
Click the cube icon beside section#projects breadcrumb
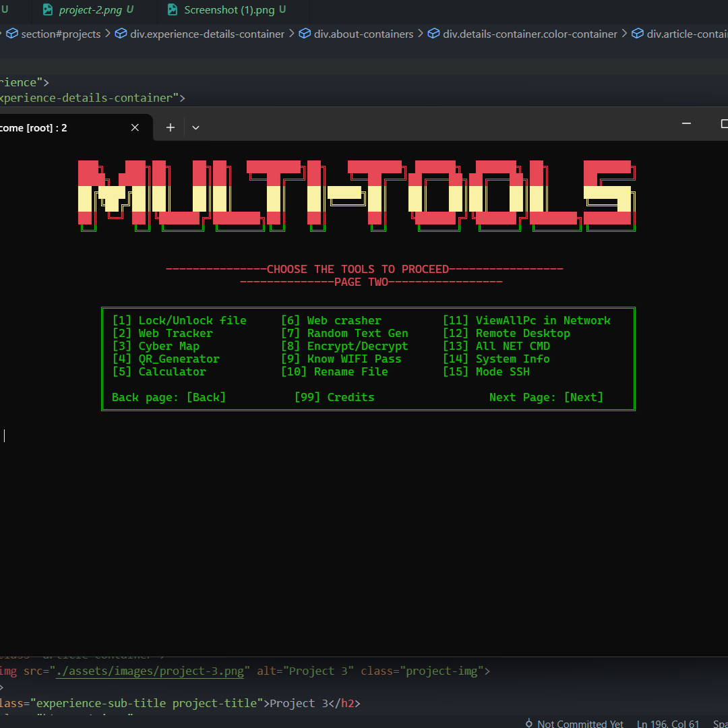12,33
